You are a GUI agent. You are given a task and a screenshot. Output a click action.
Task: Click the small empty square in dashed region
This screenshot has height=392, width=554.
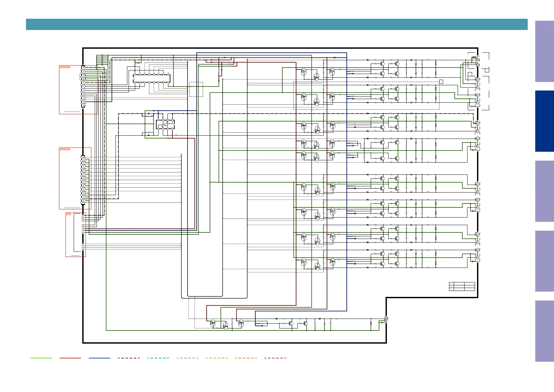tap(441, 82)
